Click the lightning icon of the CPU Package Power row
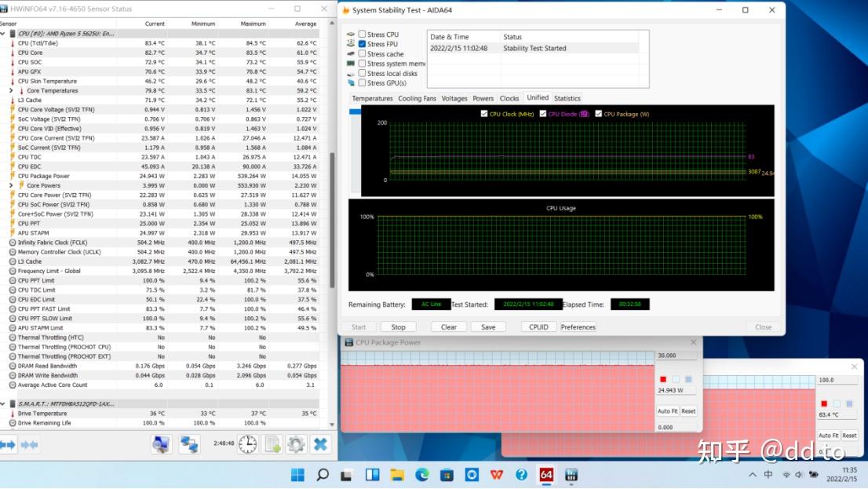Screen dimensions: 868x489 (x=13, y=176)
